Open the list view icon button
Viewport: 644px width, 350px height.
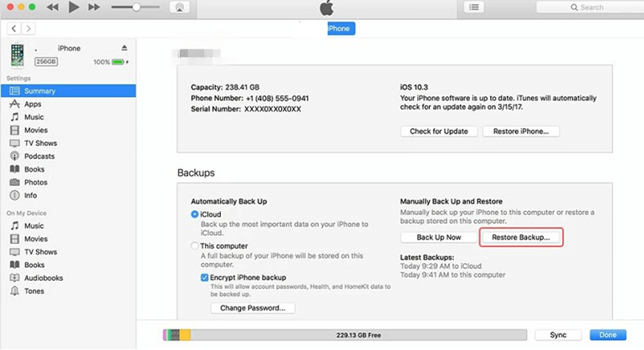(x=474, y=7)
